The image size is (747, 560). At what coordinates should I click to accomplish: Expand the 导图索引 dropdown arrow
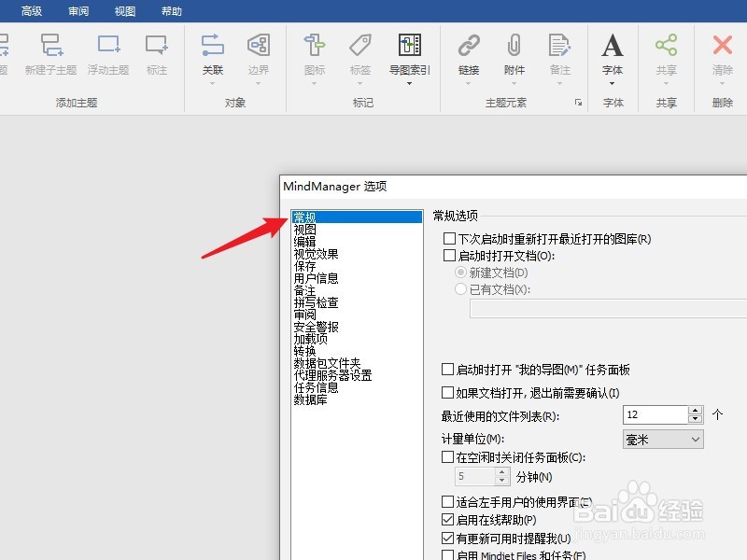click(x=410, y=83)
